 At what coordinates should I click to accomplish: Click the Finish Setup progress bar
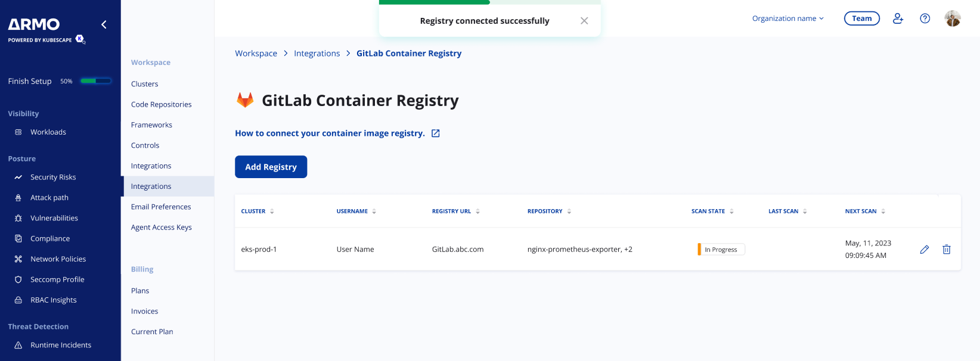96,81
